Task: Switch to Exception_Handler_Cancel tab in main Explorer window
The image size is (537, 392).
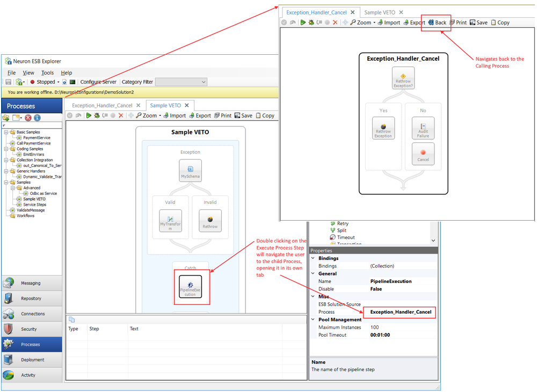Action: [102, 105]
